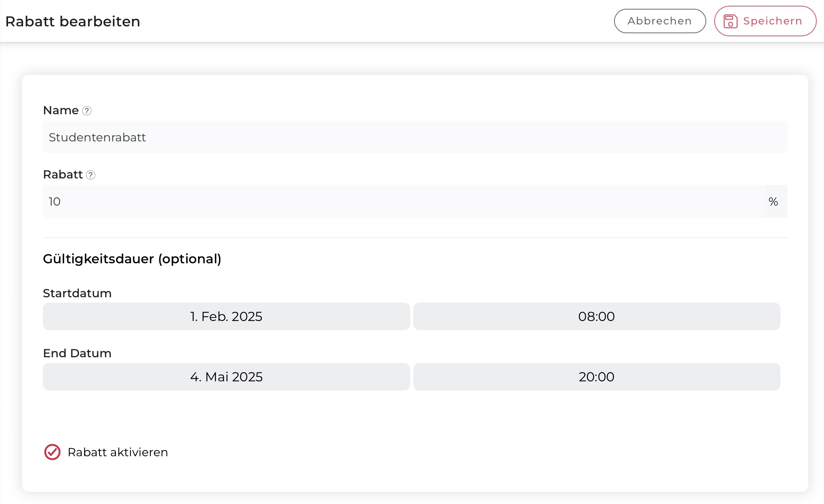Click the End Datum label
The image size is (824, 504).
click(x=77, y=353)
